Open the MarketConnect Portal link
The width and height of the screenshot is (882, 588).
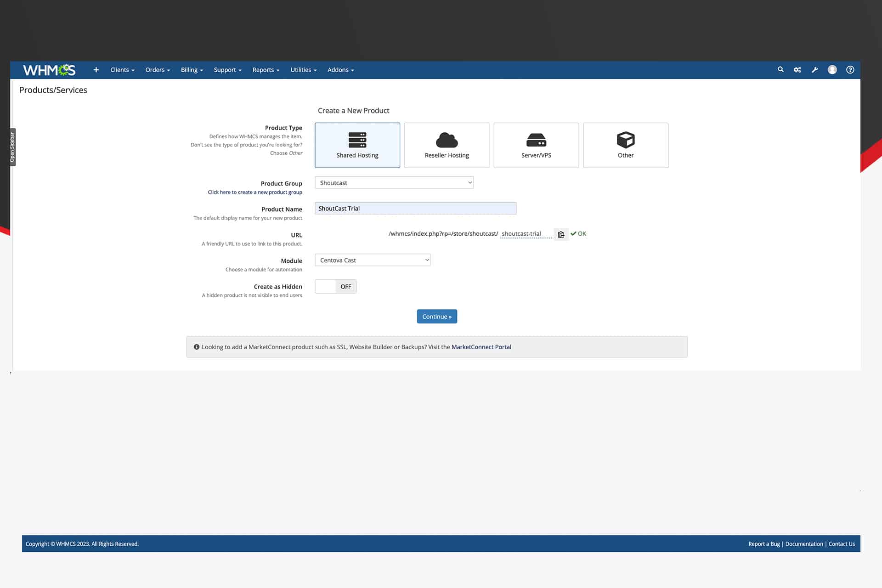481,347
